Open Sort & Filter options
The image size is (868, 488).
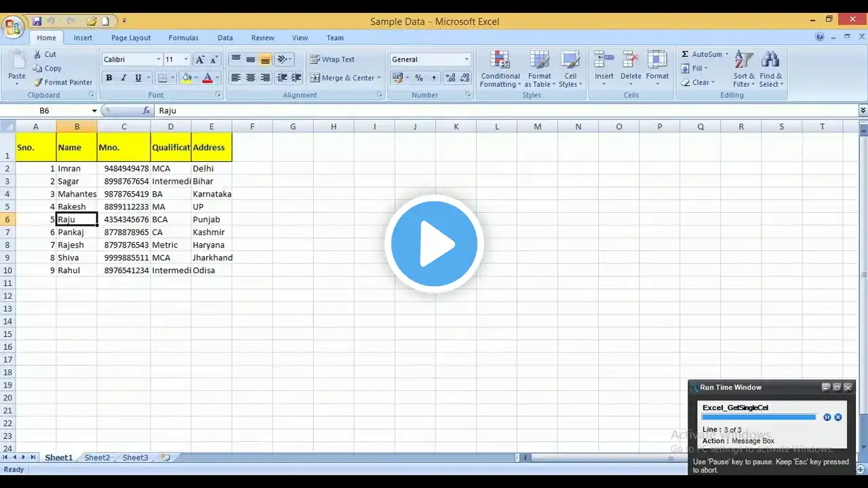tap(744, 69)
